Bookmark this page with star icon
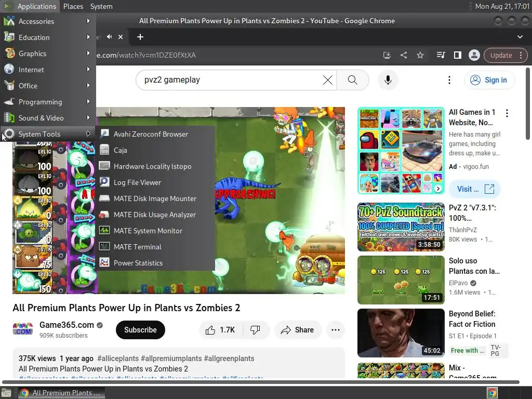Image resolution: width=532 pixels, height=399 pixels. pos(420,55)
